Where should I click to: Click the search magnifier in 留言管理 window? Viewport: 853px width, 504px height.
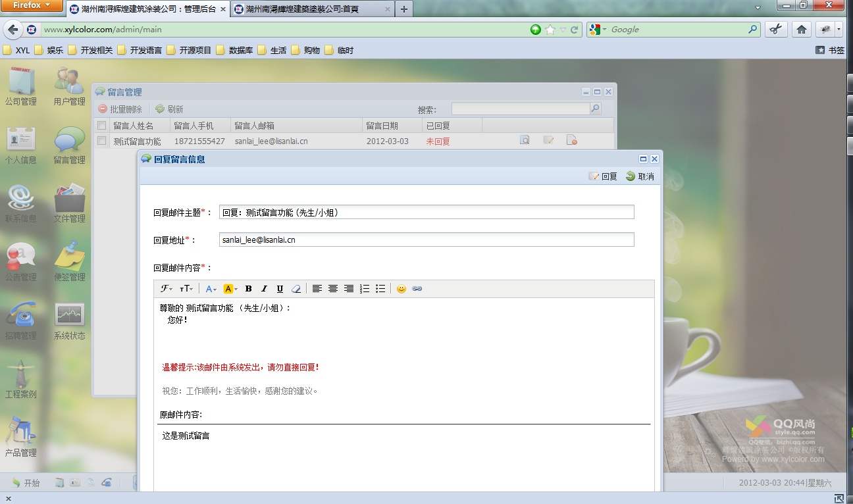(596, 109)
